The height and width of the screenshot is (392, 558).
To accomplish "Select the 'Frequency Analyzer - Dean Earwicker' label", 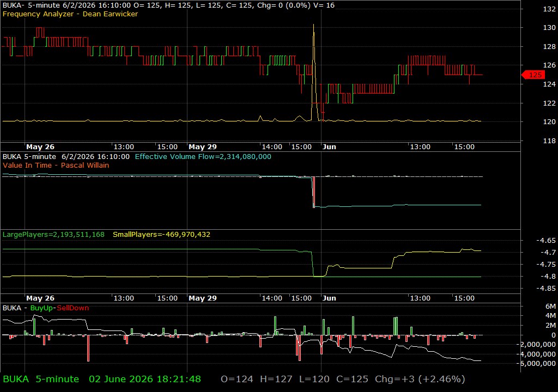I will [70, 14].
